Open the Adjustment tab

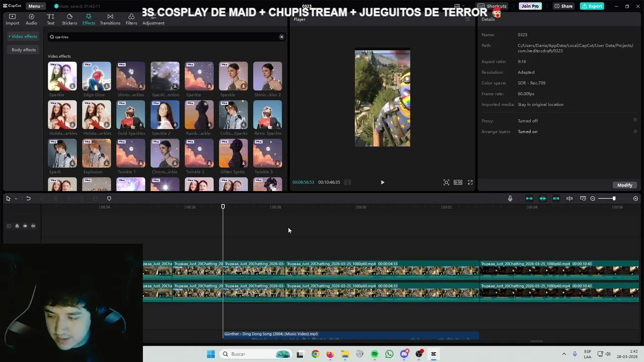pos(153,19)
